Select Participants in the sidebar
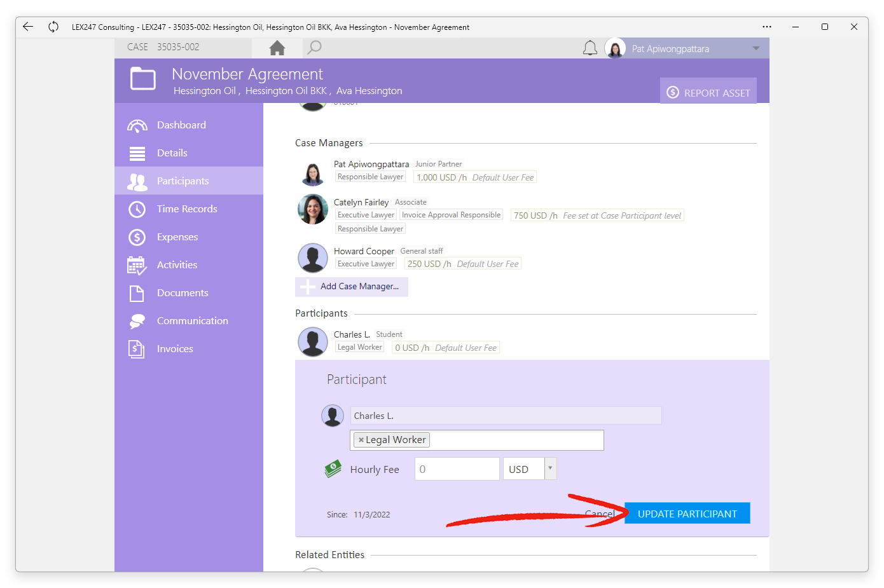This screenshot has width=884, height=588. click(189, 181)
